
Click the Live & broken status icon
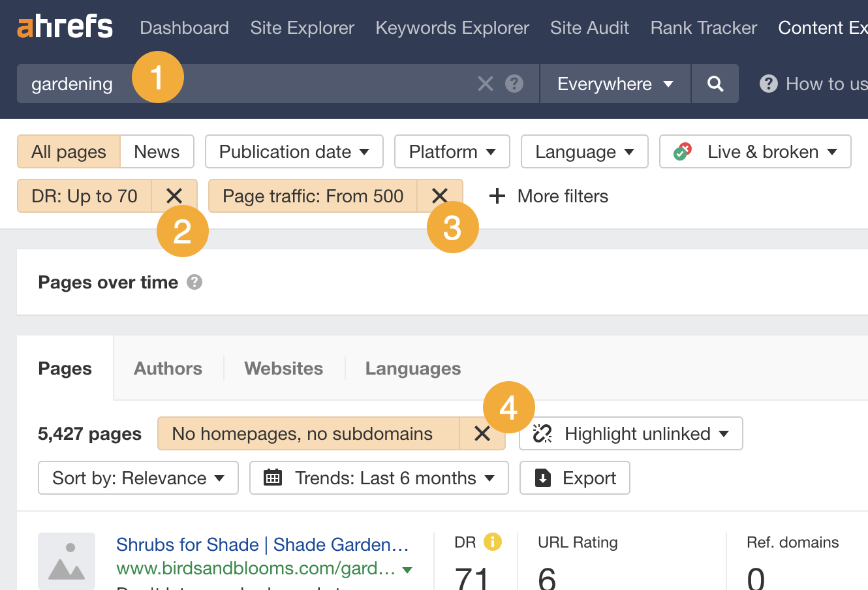click(x=681, y=151)
